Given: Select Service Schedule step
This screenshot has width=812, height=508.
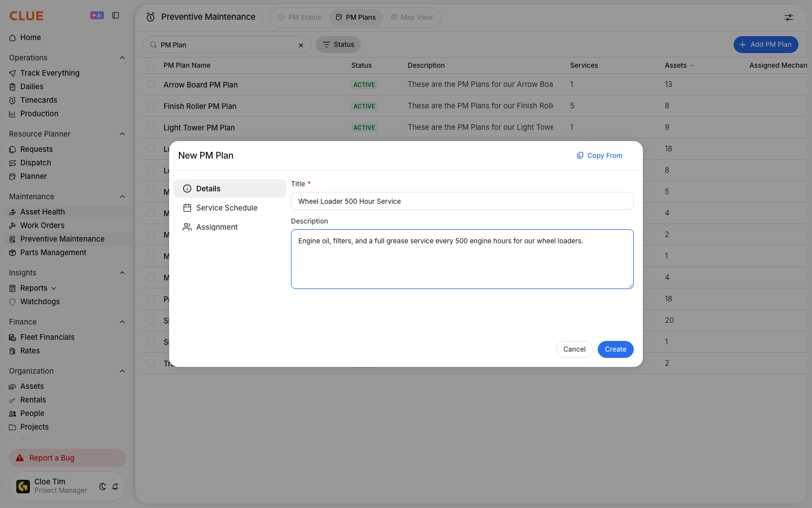Looking at the screenshot, I should 230,208.
